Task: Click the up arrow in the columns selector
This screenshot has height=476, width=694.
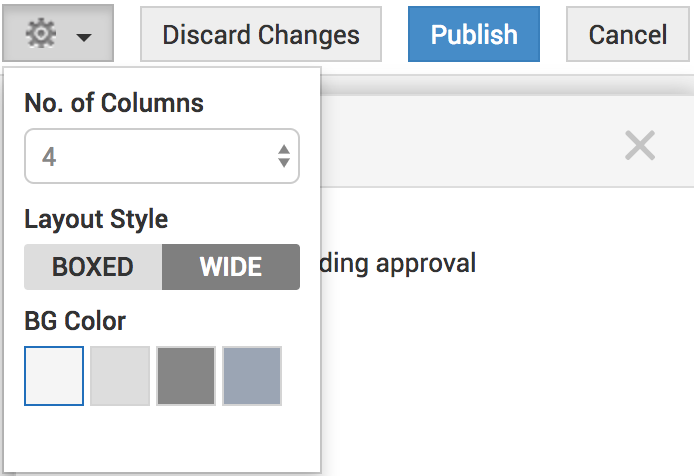Action: tap(284, 149)
